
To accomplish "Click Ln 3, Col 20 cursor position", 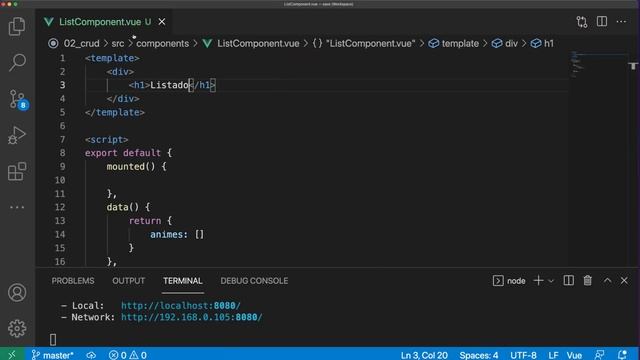I will [424, 355].
